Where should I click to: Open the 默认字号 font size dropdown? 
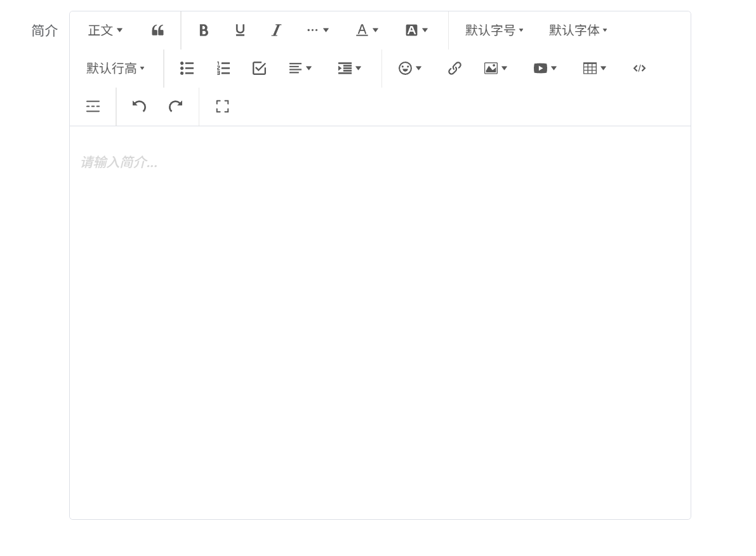(494, 30)
